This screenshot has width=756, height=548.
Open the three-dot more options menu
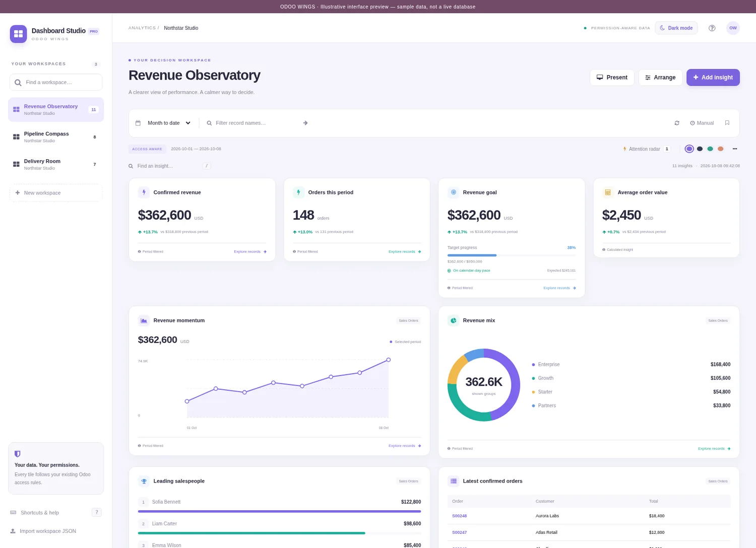point(735,149)
